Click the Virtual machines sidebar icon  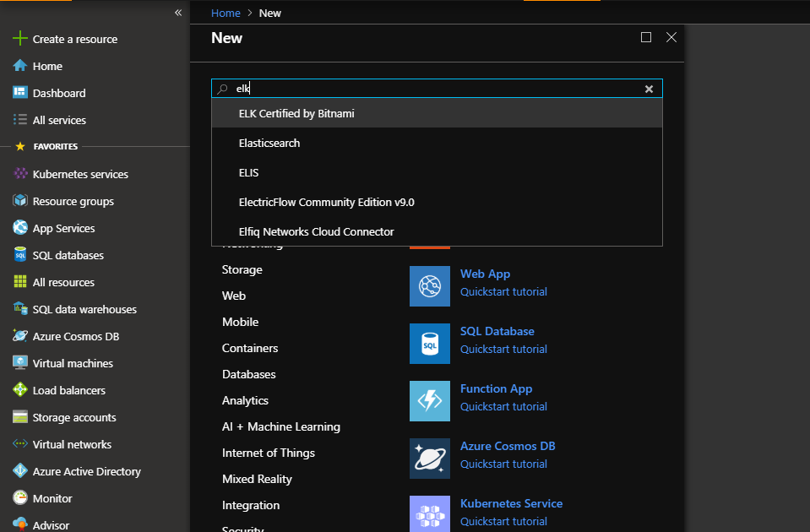pyautogui.click(x=20, y=363)
